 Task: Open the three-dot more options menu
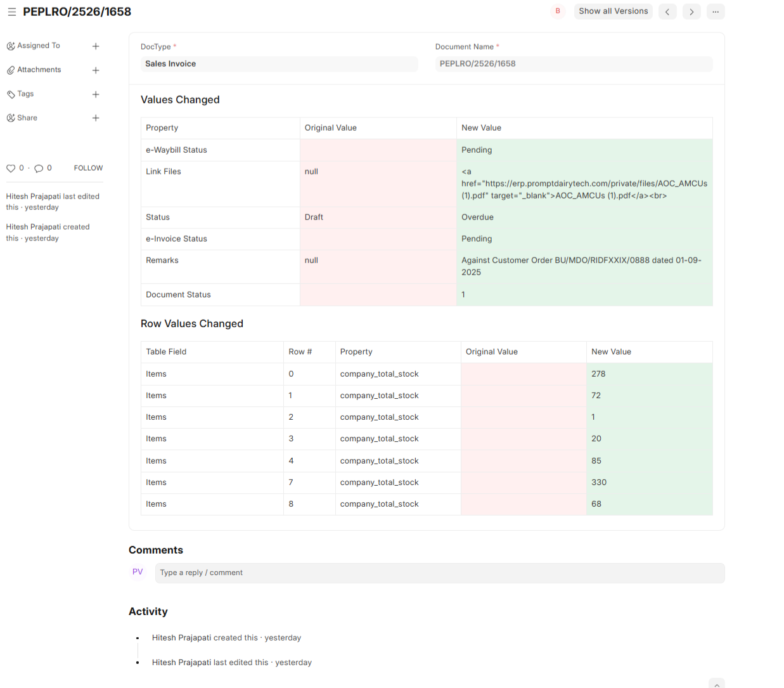point(716,11)
